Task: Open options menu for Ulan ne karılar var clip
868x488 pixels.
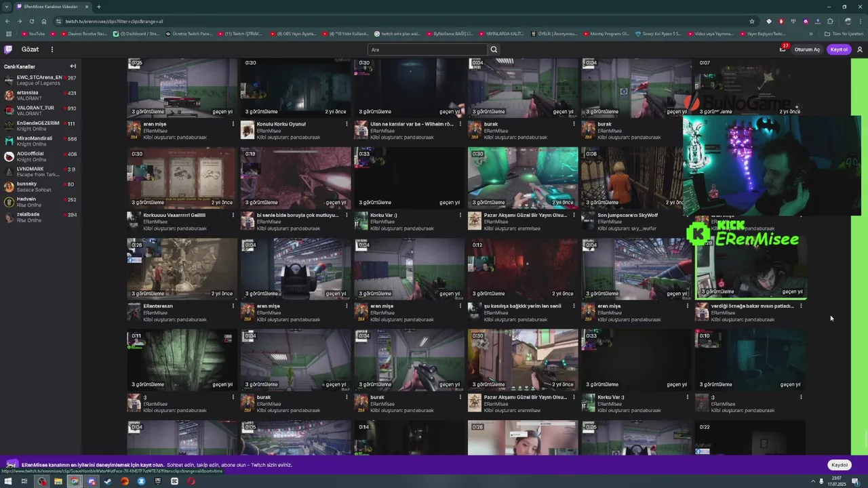Action: pos(460,124)
